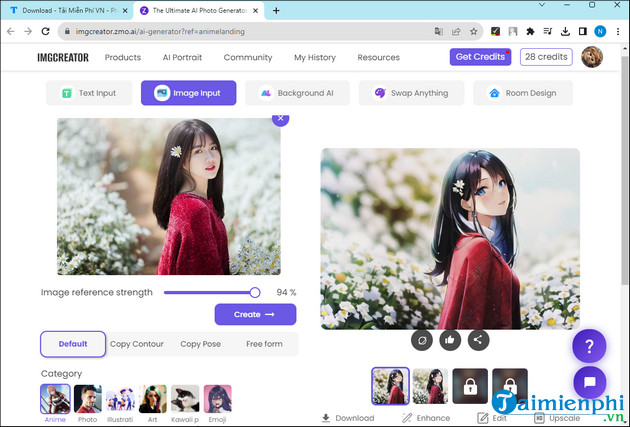
Task: Click the Edit option below result
Action: [492, 418]
